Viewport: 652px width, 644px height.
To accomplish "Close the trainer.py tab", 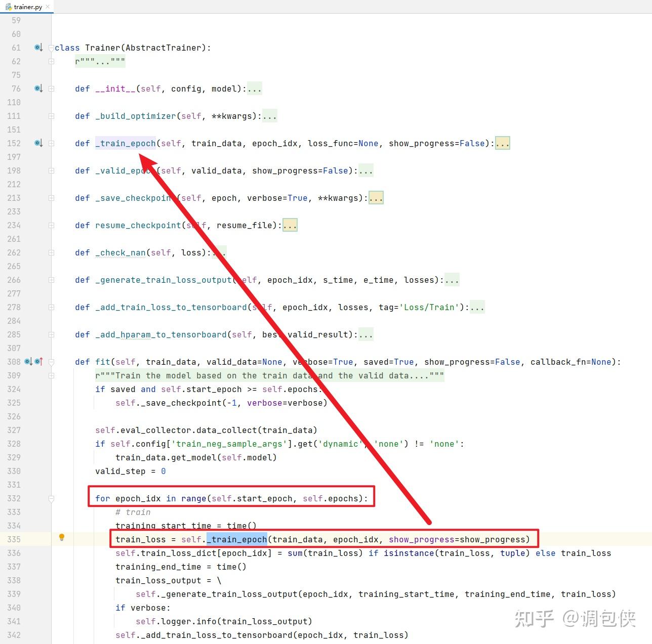I will tap(48, 7).
